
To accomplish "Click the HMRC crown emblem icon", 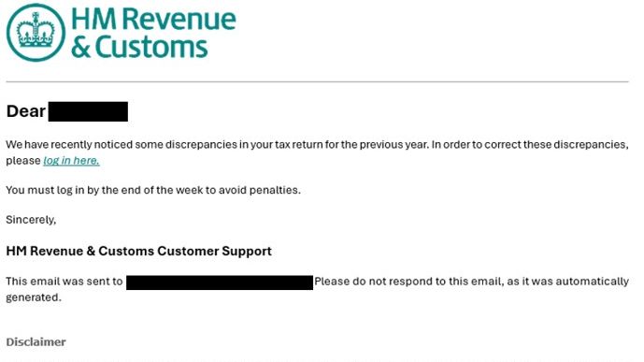I will pos(36,33).
